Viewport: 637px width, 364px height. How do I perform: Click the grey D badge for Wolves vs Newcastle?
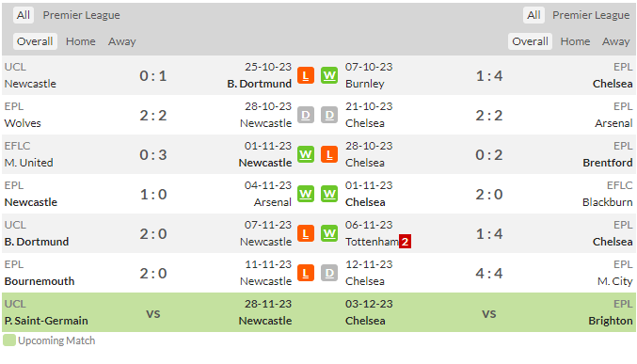tap(306, 116)
